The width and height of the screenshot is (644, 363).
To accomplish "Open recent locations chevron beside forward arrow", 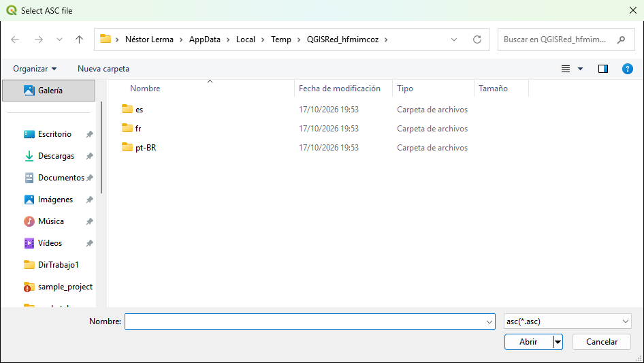I will pos(59,40).
